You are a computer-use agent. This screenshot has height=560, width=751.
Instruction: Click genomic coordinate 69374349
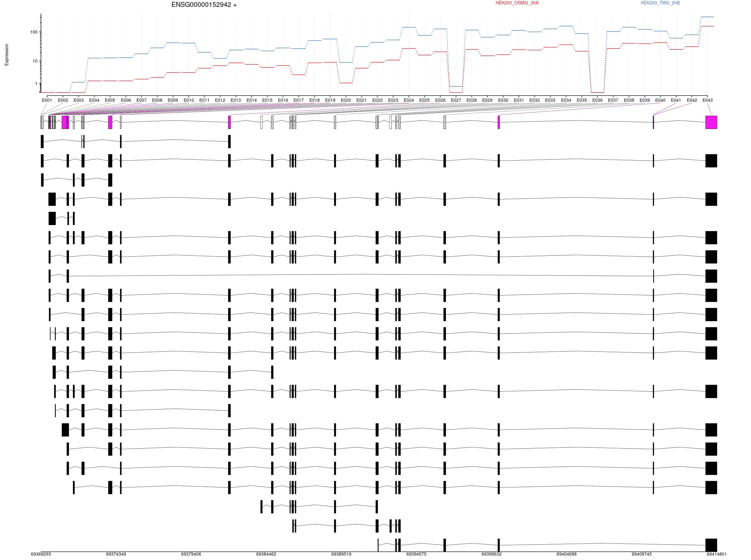coord(116,554)
